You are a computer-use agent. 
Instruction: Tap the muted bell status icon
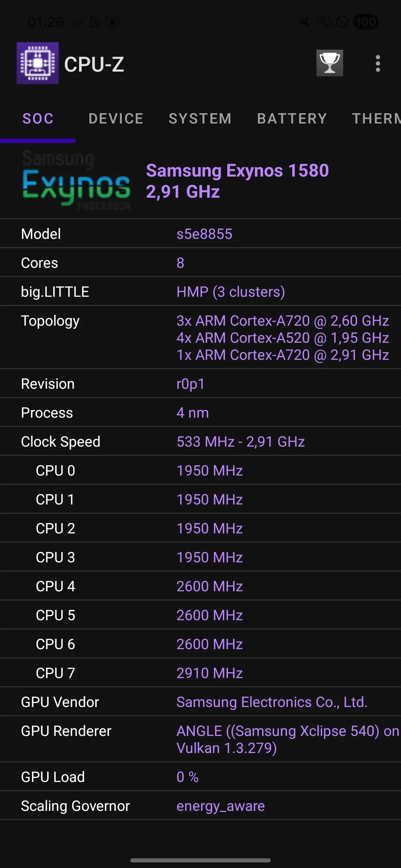305,22
